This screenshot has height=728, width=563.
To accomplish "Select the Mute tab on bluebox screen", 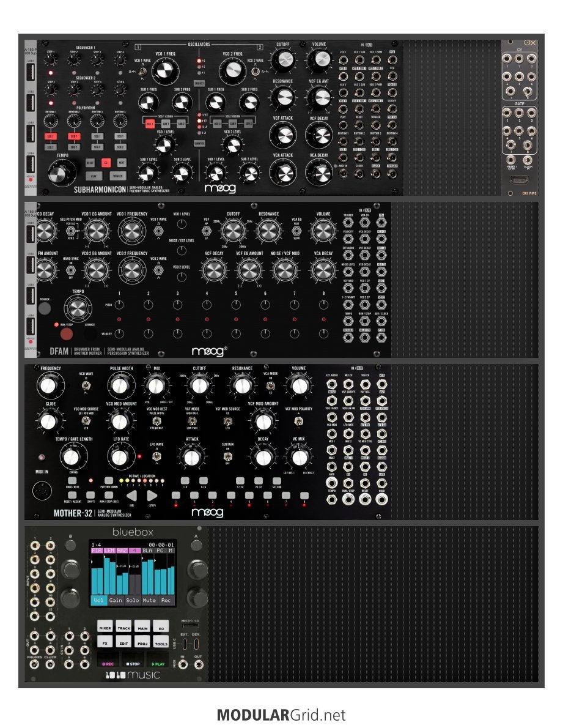I will point(149,600).
